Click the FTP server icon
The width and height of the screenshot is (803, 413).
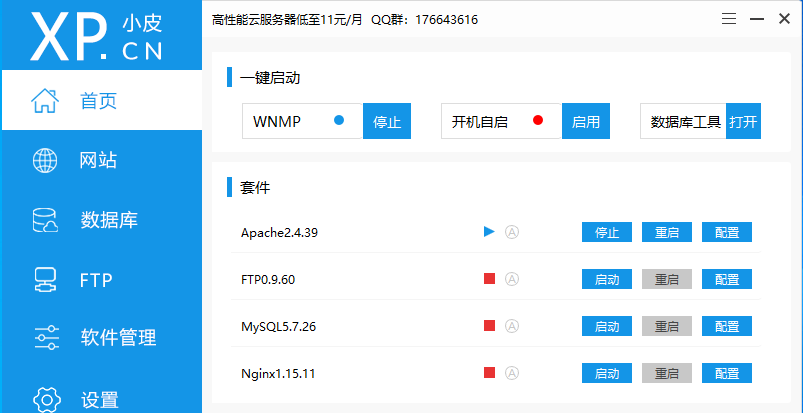[45, 280]
